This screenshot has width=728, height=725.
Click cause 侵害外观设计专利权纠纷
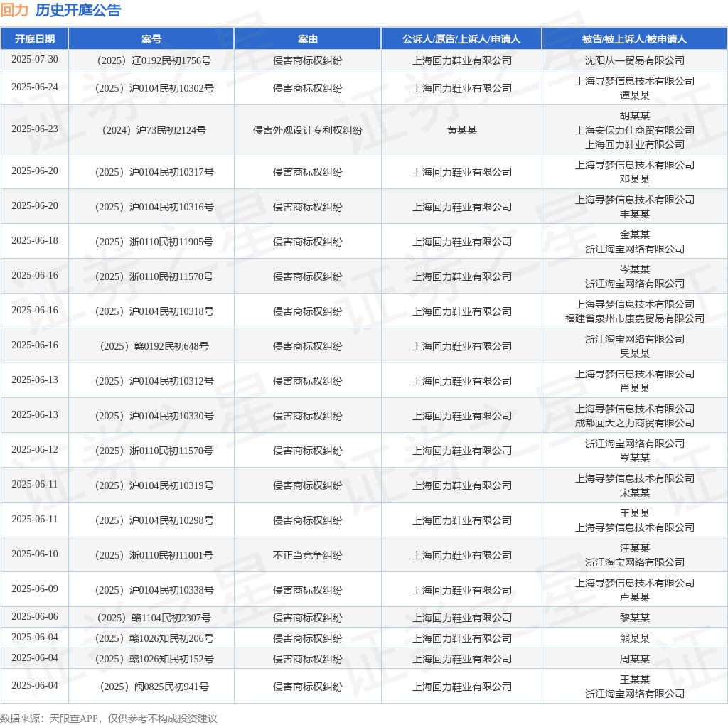[307, 130]
